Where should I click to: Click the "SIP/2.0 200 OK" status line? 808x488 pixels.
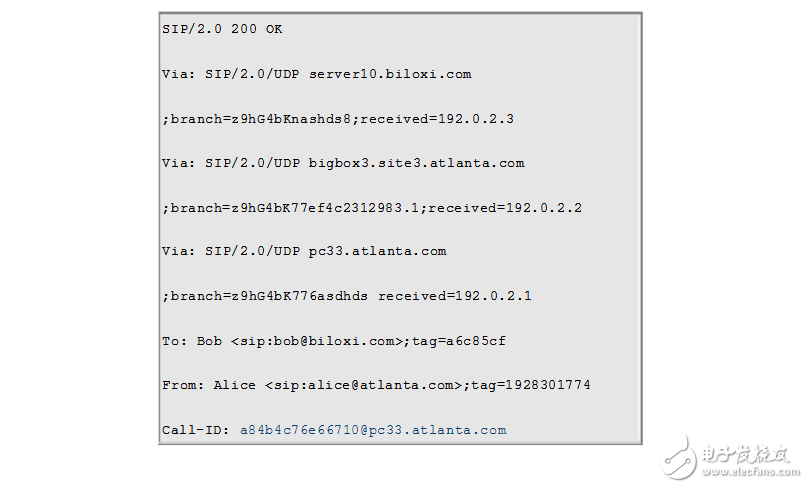(222, 29)
